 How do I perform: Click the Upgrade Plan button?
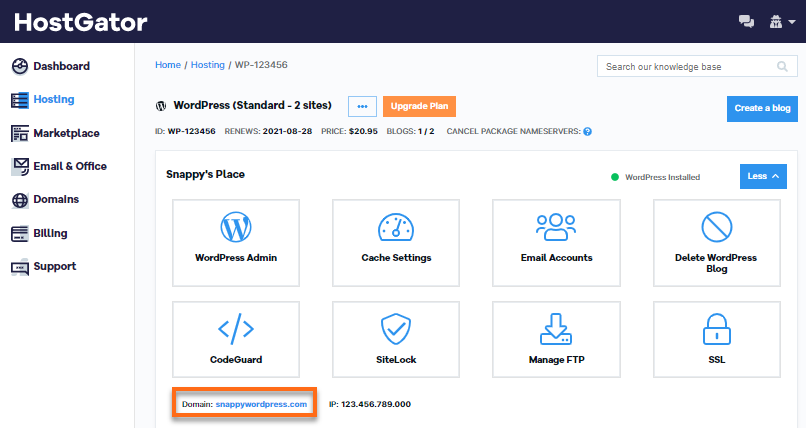(x=419, y=106)
